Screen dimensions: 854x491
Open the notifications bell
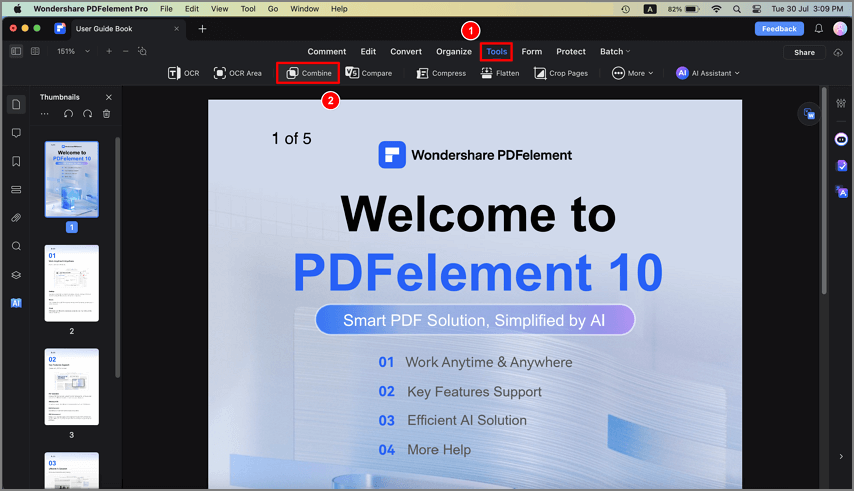pyautogui.click(x=819, y=29)
